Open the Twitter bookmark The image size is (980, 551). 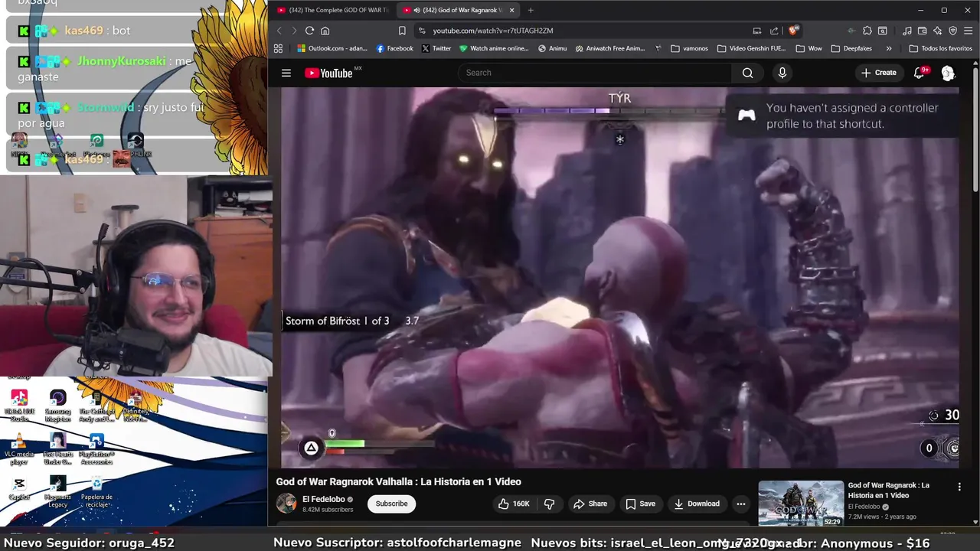(x=436, y=48)
